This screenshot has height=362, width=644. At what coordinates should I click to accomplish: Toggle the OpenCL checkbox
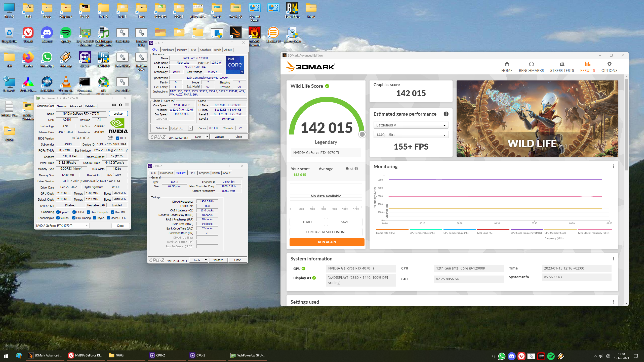pos(58,212)
